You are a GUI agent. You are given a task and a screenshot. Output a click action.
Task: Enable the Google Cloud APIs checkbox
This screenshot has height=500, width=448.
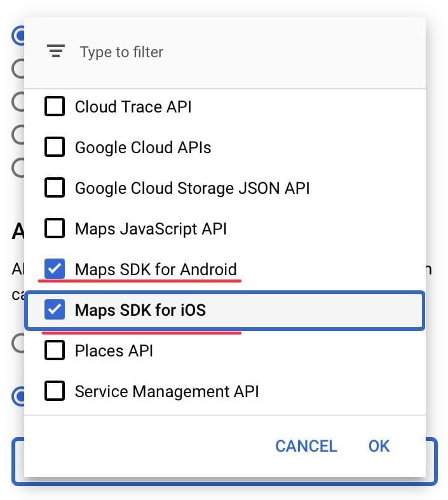pyautogui.click(x=55, y=147)
